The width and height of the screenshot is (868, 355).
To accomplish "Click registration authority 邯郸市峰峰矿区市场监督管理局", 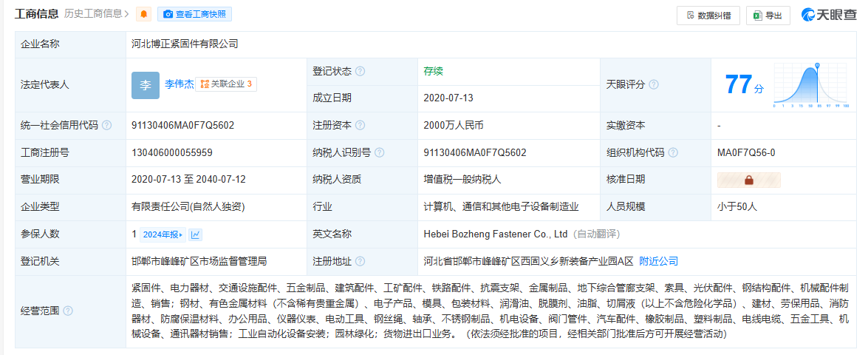I will 199,261.
